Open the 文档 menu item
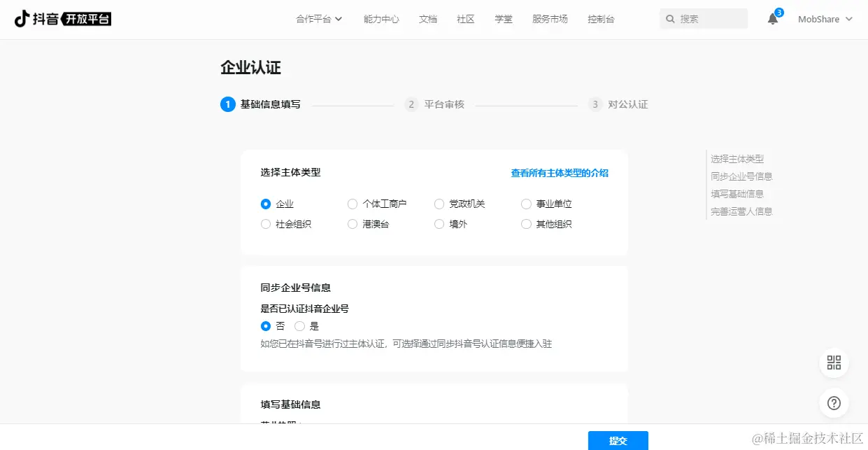 [x=427, y=19]
